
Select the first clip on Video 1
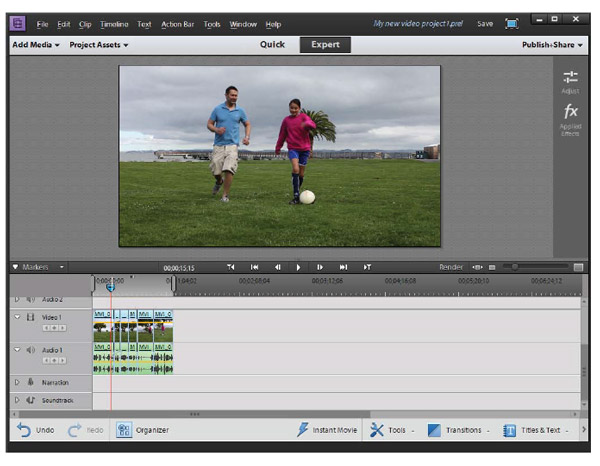pyautogui.click(x=103, y=326)
